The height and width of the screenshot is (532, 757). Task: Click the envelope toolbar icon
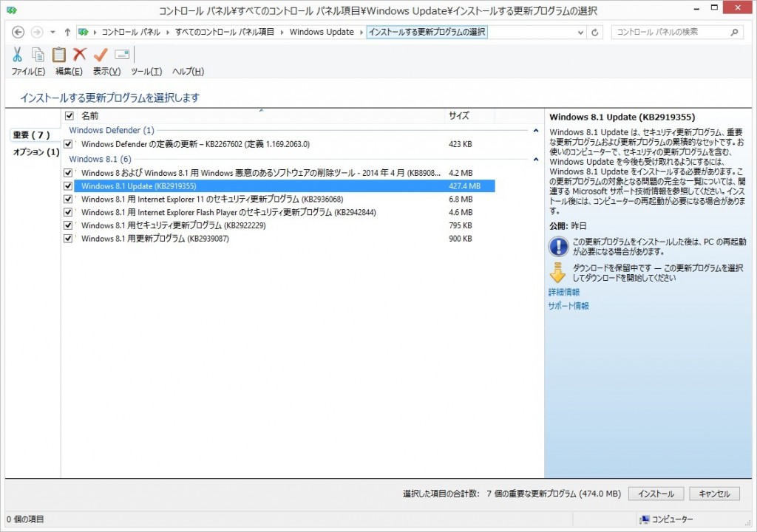[x=120, y=53]
